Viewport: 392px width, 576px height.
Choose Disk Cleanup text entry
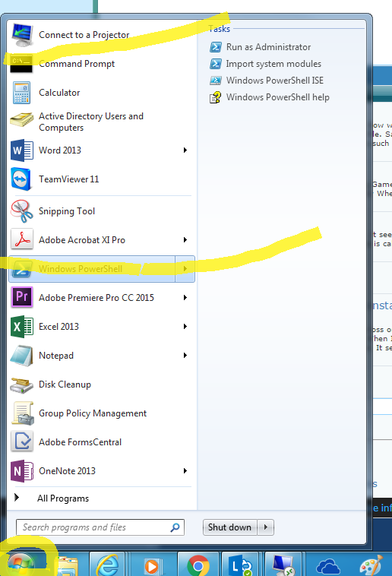pyautogui.click(x=65, y=385)
